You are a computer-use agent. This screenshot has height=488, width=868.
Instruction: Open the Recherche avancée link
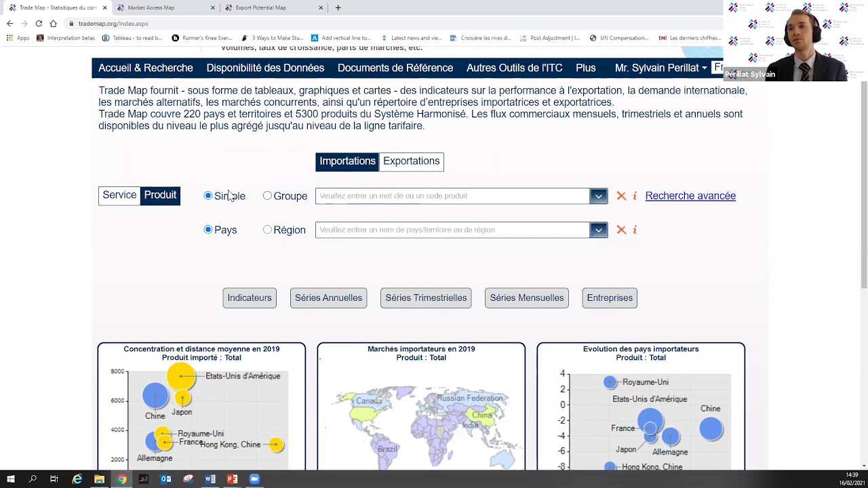(690, 196)
